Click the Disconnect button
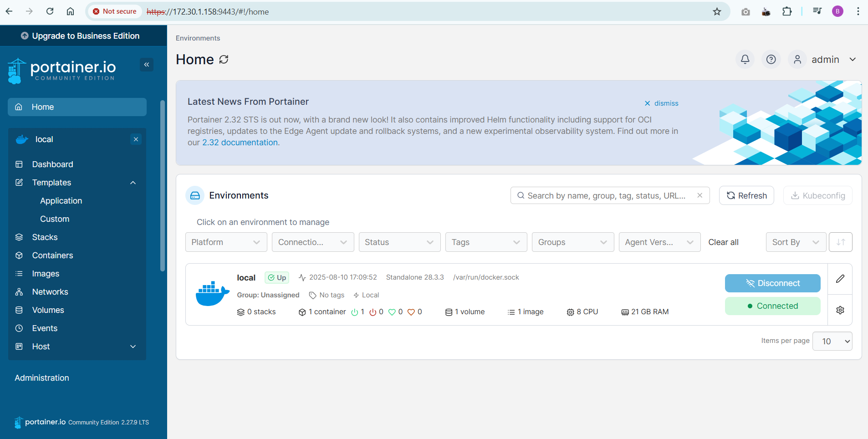Image resolution: width=868 pixels, height=439 pixels. [x=772, y=283]
